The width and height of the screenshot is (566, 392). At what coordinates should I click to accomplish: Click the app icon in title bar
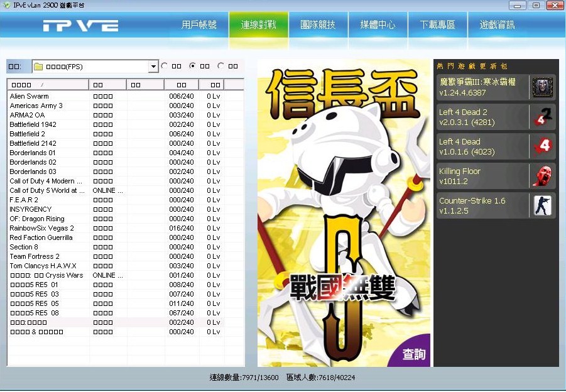tap(6, 5)
